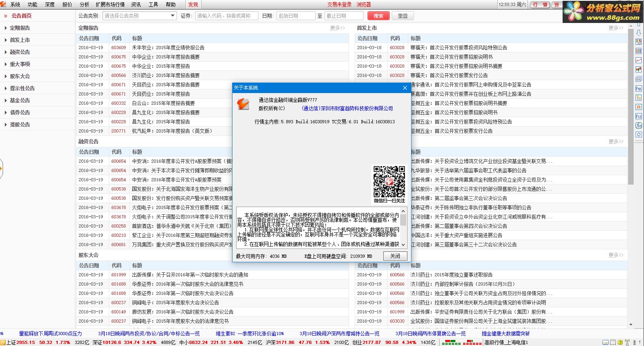
Task: Expand 基金公告 in left sidebar
Action: pyautogui.click(x=20, y=100)
